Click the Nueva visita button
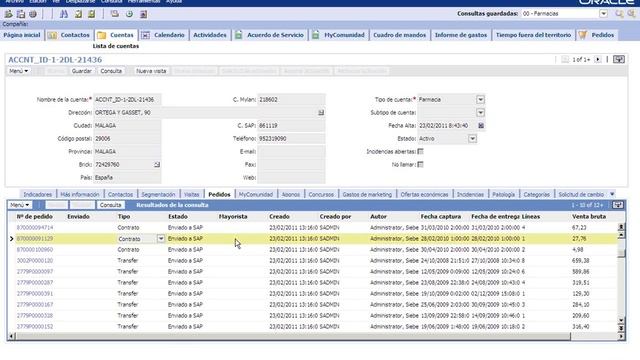The height and width of the screenshot is (360, 640). [x=151, y=71]
